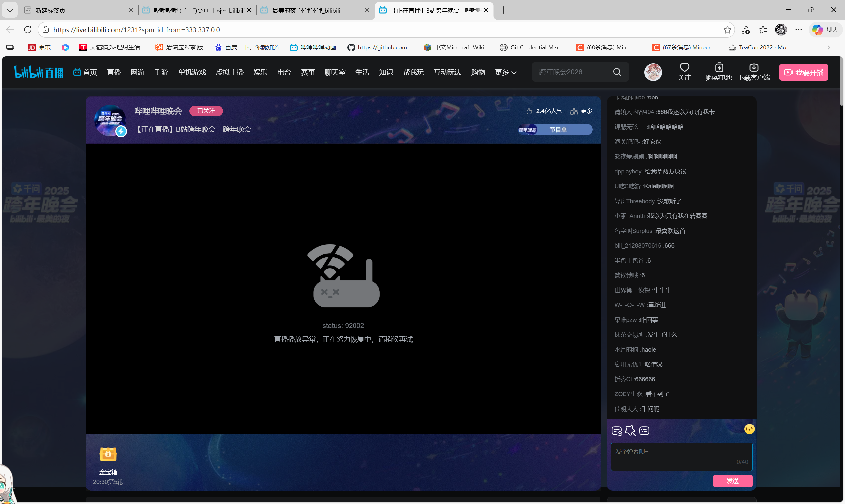Click the 下载客户端 download icon
Viewport: 845px width, 504px height.
pos(753,68)
